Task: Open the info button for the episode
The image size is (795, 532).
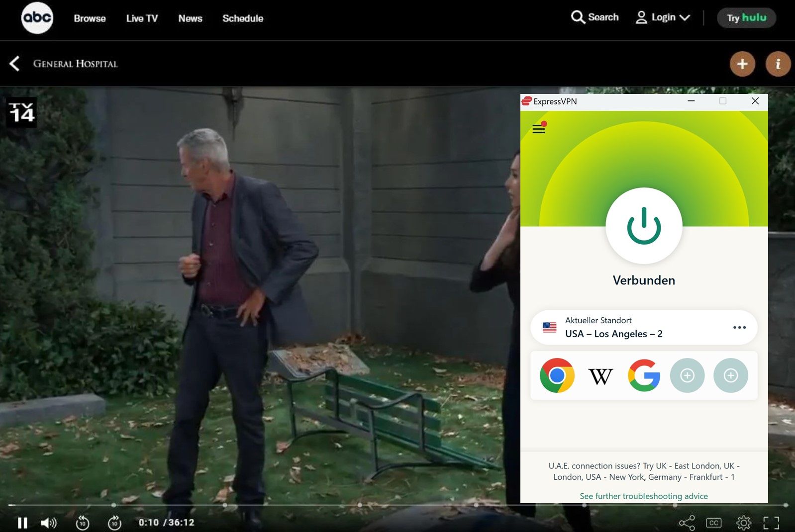Action: coord(778,64)
